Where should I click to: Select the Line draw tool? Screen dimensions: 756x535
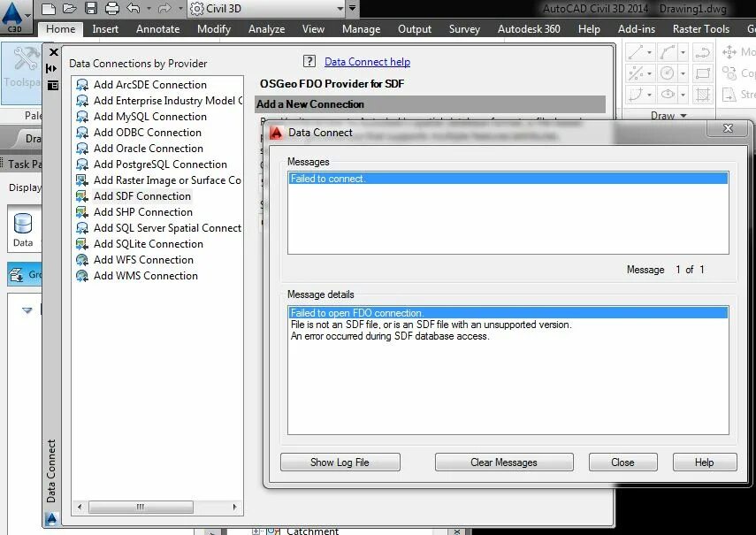[x=636, y=52]
